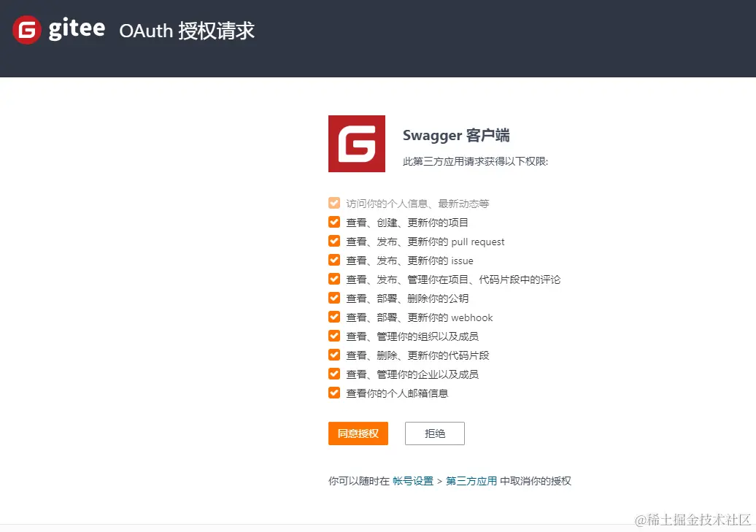This screenshot has height=532, width=756.
Task: Uncheck the issue permission checkbox
Action: 334,260
